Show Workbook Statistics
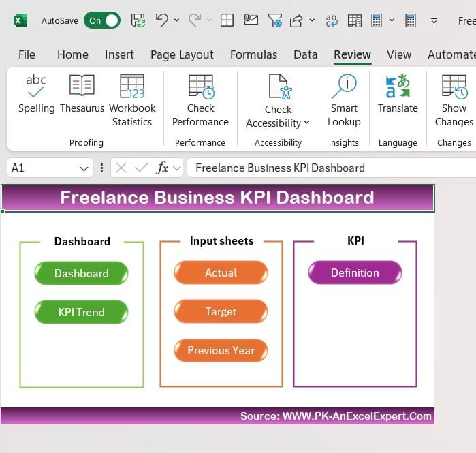This screenshot has height=453, width=476. pos(132,100)
